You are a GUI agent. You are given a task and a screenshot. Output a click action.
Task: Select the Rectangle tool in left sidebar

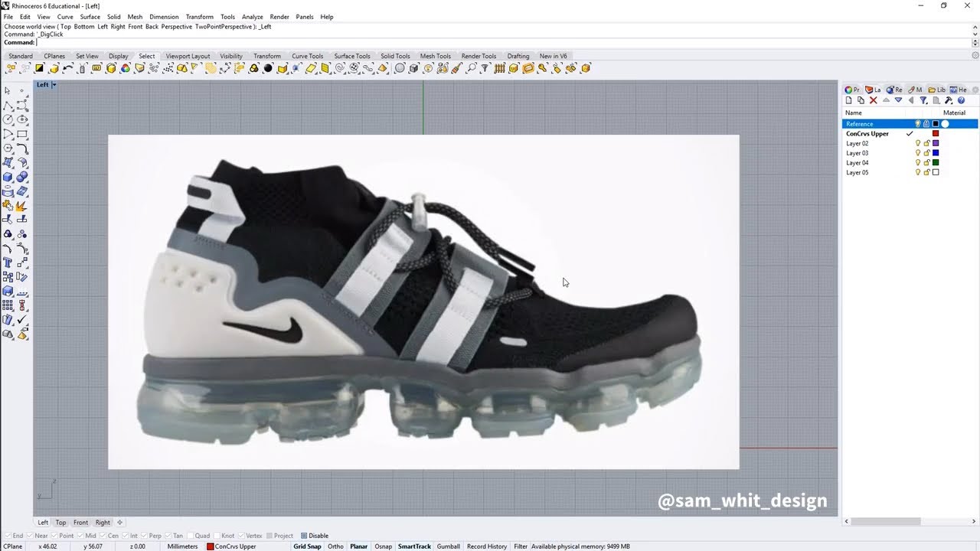tap(22, 134)
